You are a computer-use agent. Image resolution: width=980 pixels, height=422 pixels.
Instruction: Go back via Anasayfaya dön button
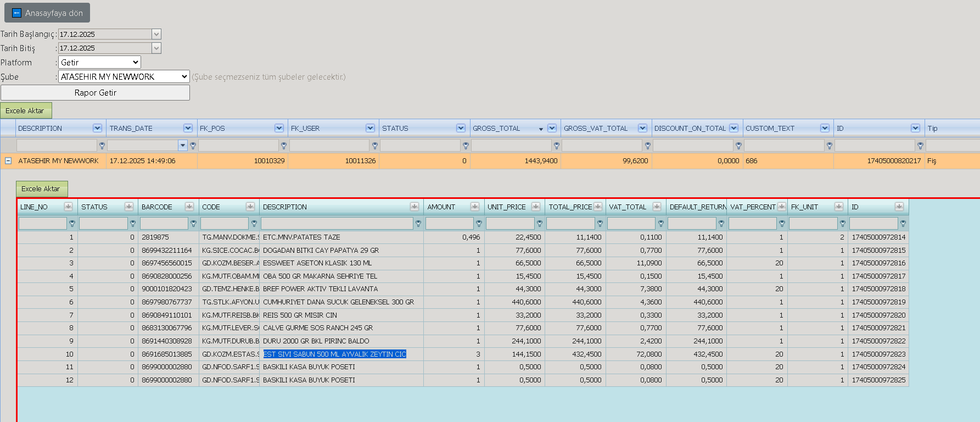(x=47, y=13)
